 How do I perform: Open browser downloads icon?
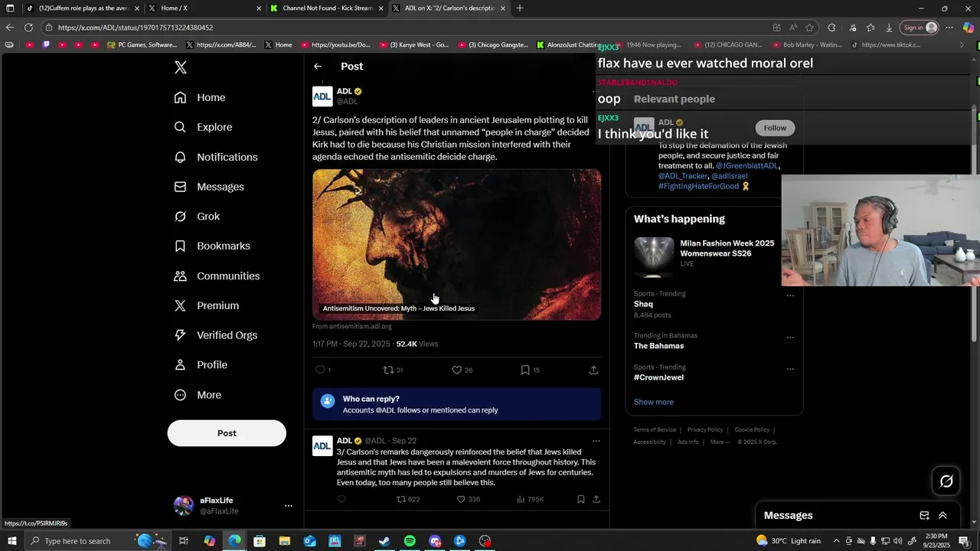(889, 28)
